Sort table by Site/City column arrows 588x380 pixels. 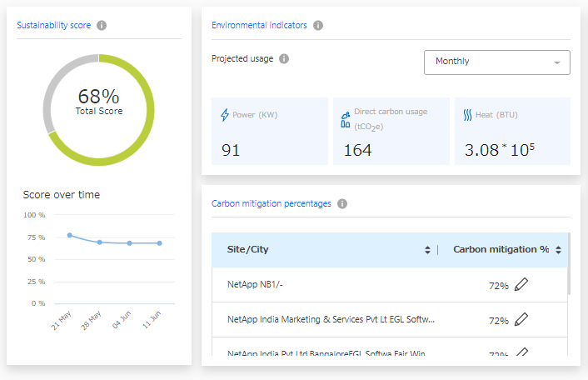click(x=427, y=250)
